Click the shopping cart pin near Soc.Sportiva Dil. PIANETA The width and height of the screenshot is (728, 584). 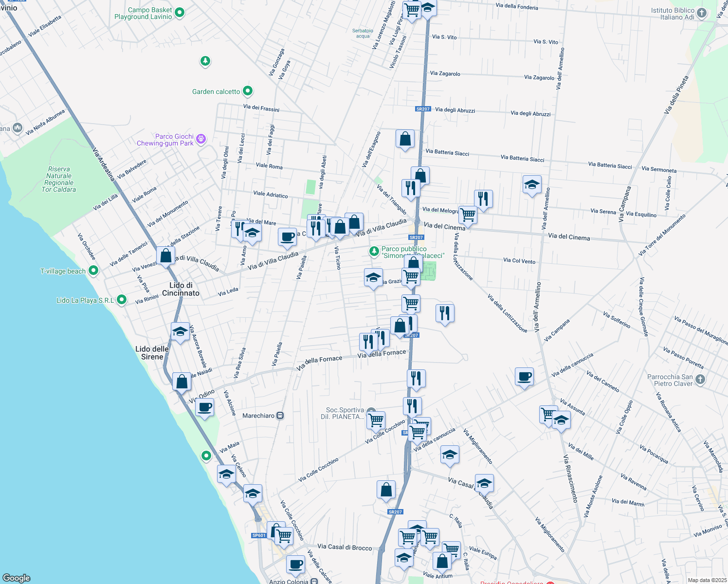point(376,421)
